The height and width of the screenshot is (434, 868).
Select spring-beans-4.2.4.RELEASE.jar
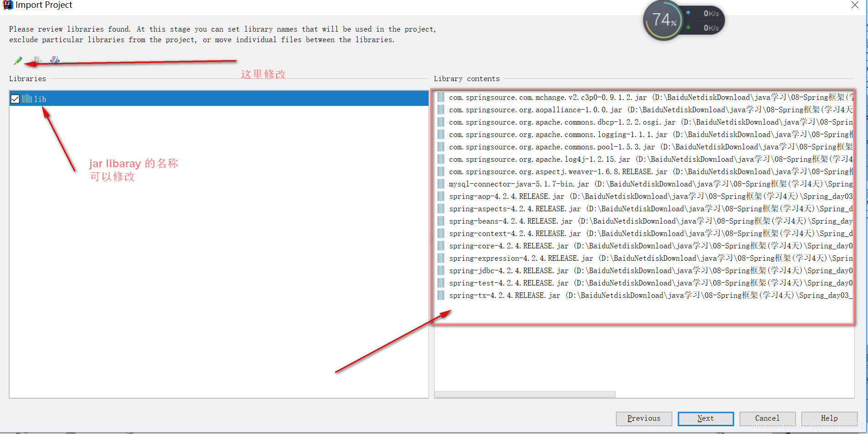(644, 221)
